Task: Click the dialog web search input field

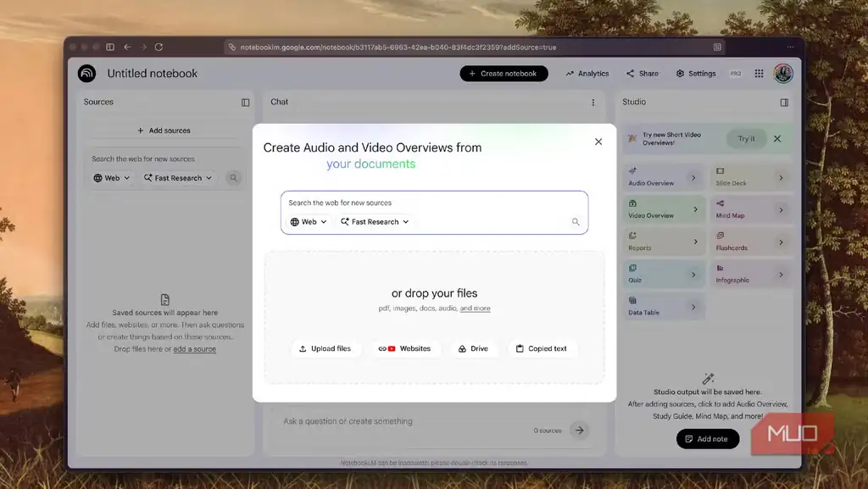Action: (434, 203)
